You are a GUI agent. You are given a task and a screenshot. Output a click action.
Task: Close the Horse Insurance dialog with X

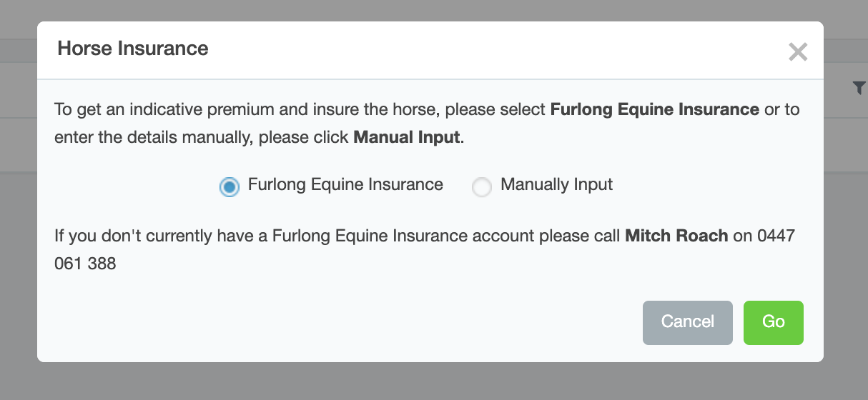(797, 51)
